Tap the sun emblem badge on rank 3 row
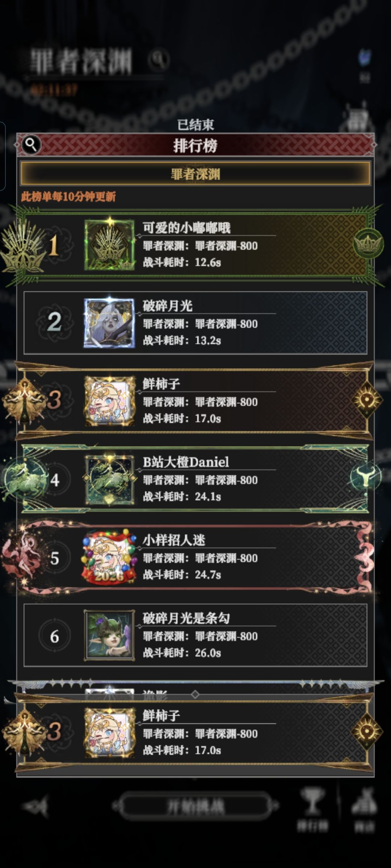Viewport: 391px width, 868px height. (x=367, y=400)
